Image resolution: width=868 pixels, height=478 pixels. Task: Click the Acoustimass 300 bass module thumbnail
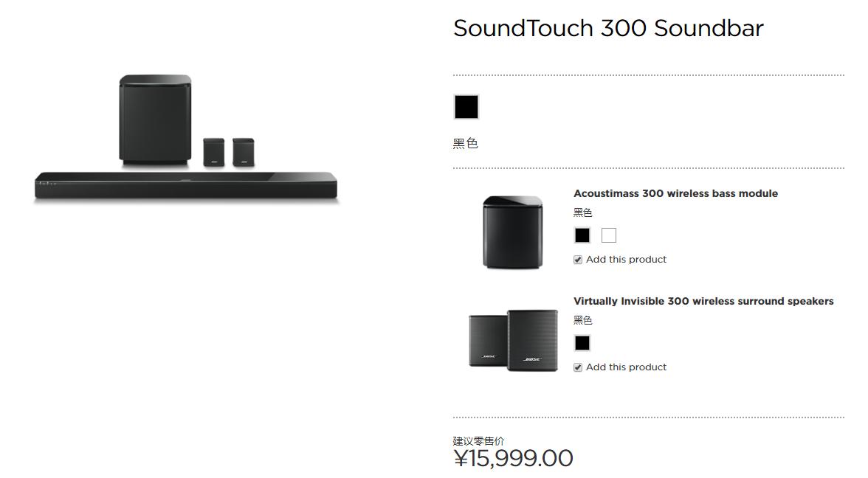point(512,232)
